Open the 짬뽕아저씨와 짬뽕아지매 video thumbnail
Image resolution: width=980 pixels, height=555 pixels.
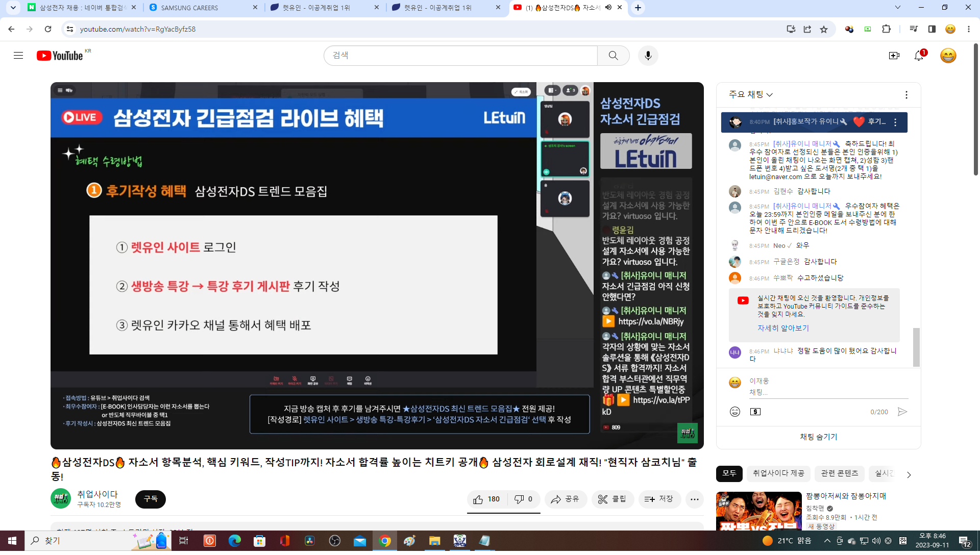759,512
